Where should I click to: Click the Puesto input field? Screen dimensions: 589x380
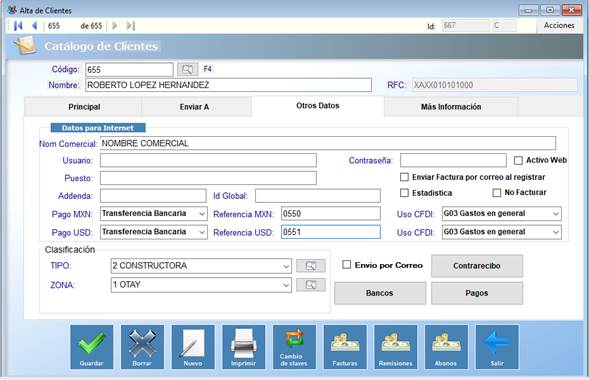[x=208, y=178]
